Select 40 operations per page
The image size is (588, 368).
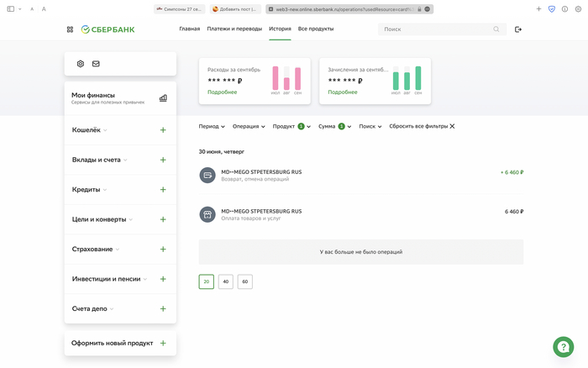(x=226, y=281)
